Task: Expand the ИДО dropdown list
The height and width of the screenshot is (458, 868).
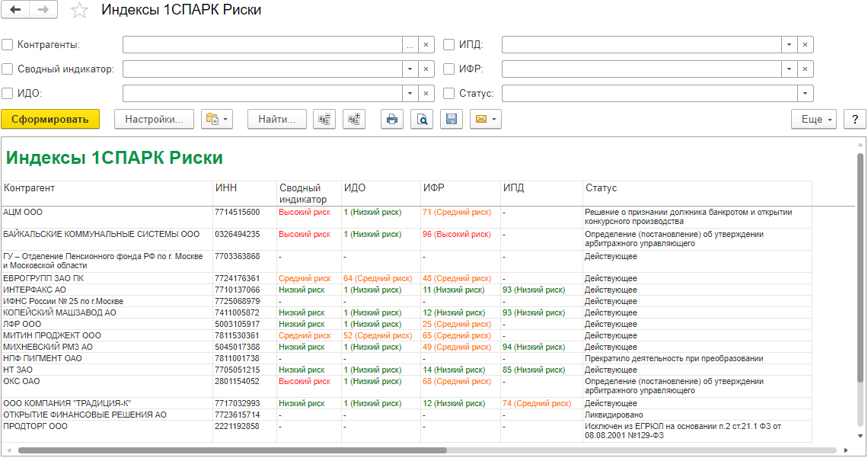Action: [410, 94]
